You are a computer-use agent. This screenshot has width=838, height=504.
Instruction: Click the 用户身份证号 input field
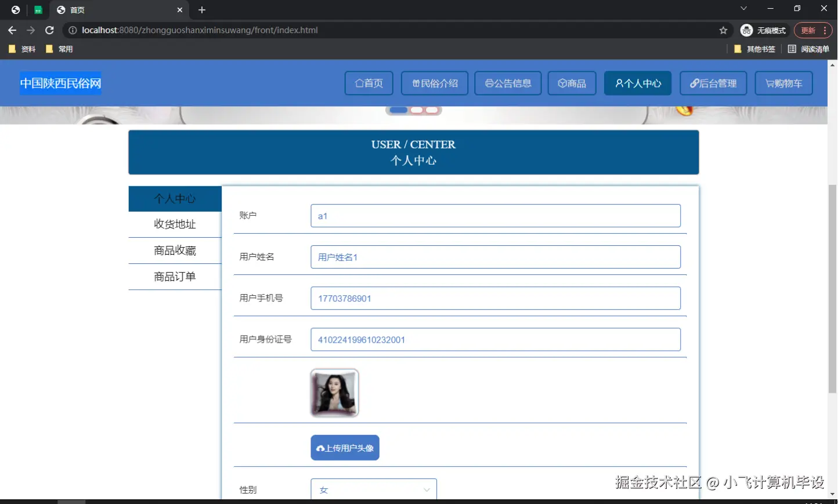point(496,339)
